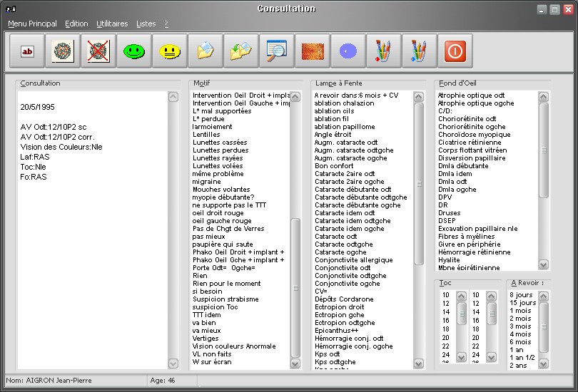Click scroll-down arrow of Motif list
578x392 pixels.
[295, 363]
